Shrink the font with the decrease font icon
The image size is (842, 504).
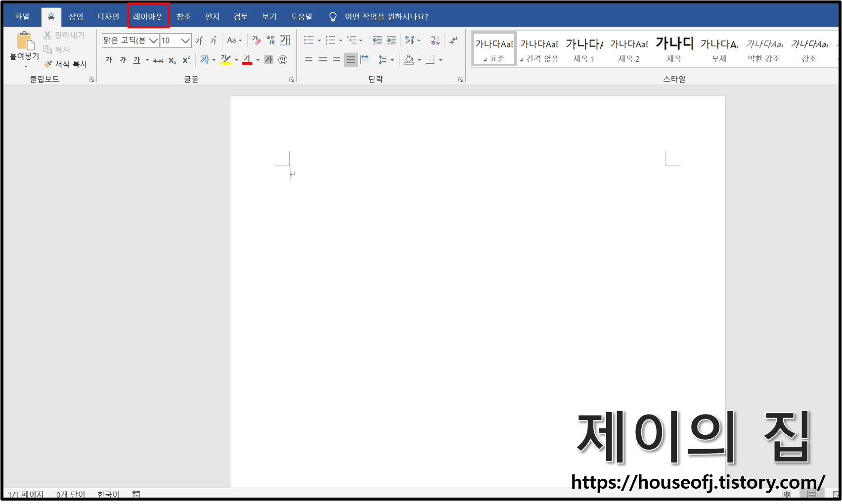pyautogui.click(x=213, y=41)
